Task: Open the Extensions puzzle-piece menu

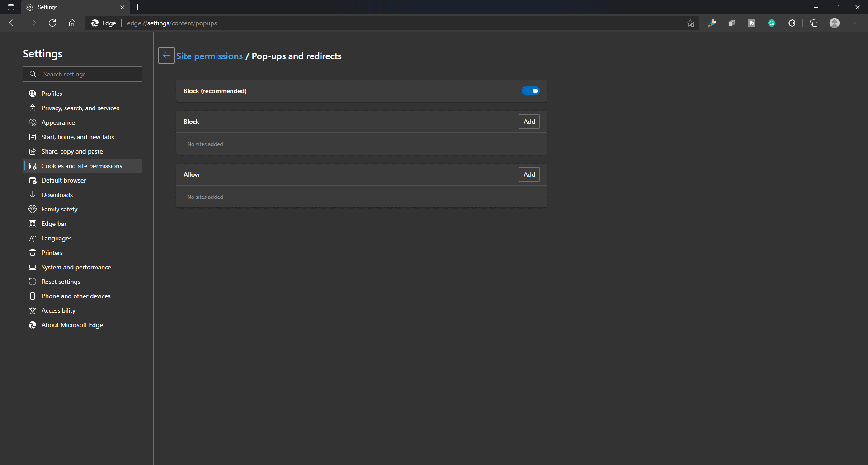Action: [x=792, y=23]
